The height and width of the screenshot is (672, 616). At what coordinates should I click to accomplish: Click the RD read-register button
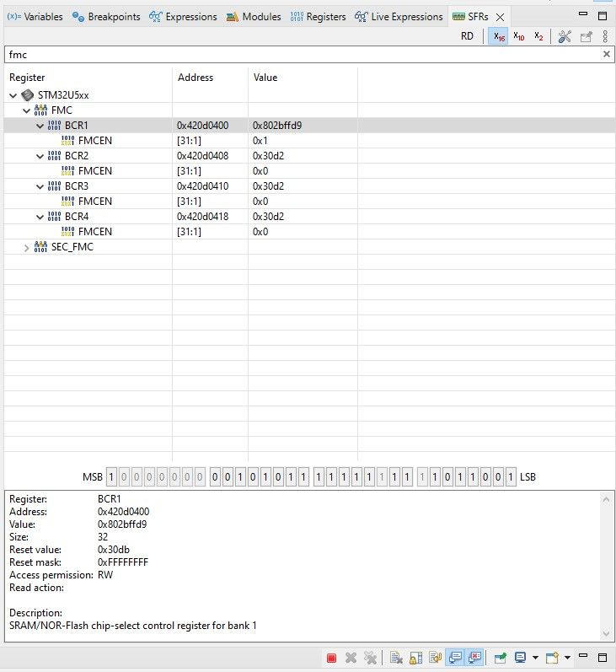click(x=467, y=36)
